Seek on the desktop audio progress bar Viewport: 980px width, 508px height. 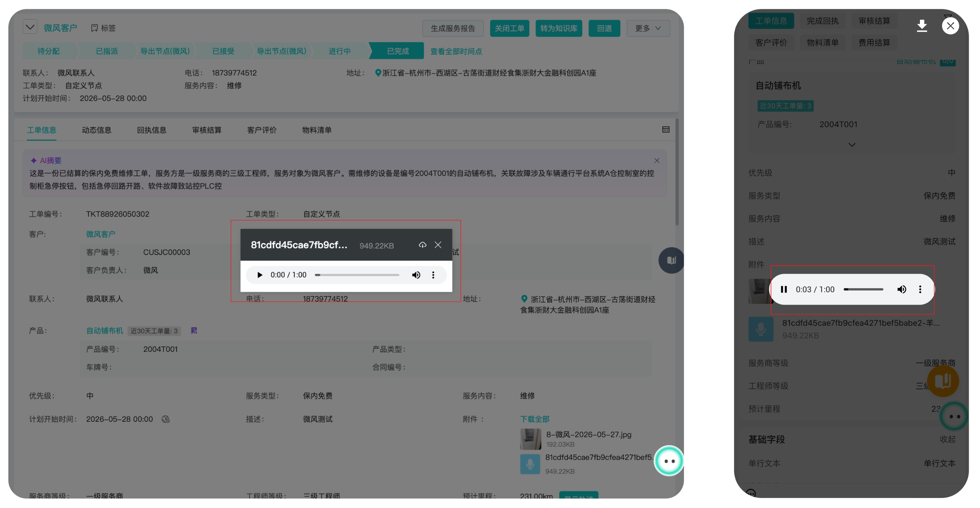point(357,275)
